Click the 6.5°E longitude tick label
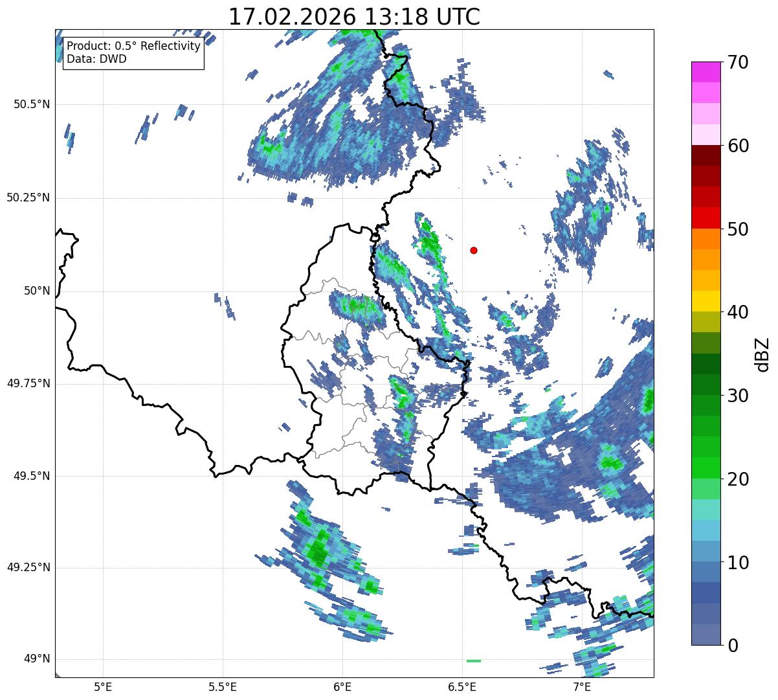The image size is (778, 700). [462, 686]
